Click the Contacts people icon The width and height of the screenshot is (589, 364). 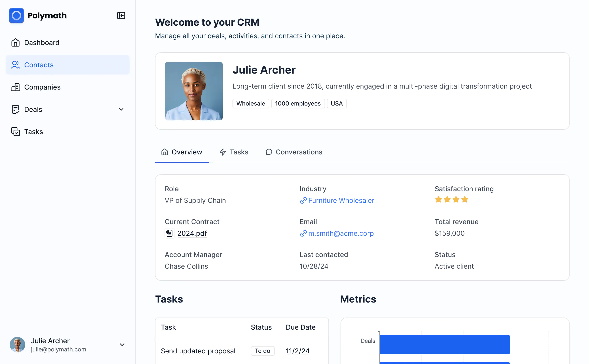click(15, 65)
